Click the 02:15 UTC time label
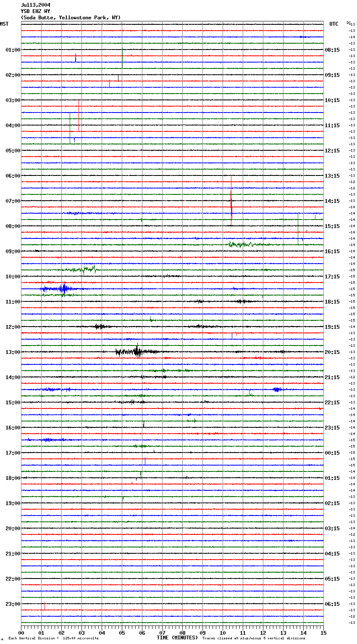The image size is (357, 644). coord(332,503)
